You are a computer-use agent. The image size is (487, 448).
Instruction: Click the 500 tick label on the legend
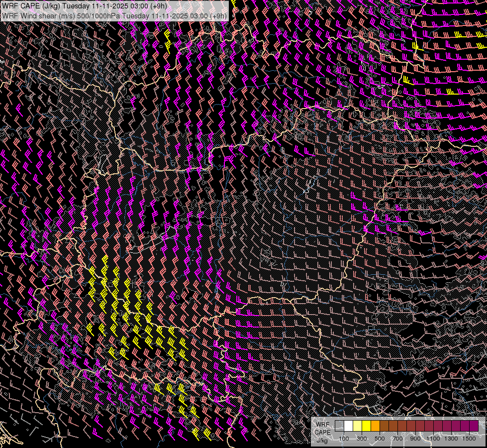click(x=380, y=439)
